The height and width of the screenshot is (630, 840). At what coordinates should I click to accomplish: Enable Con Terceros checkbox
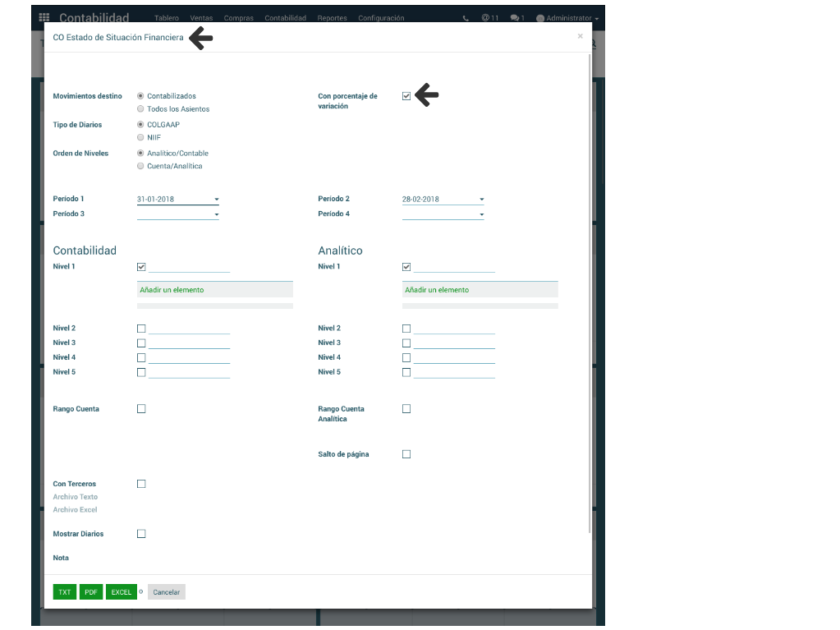click(141, 484)
